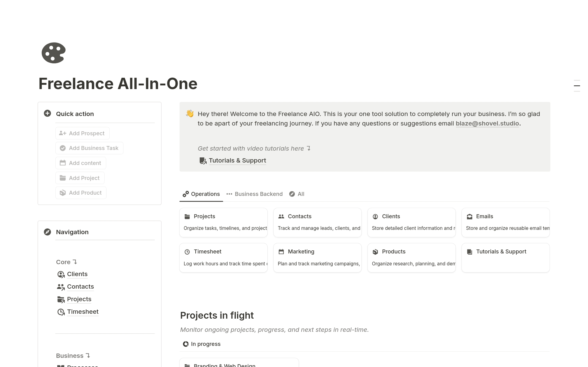Click the Timesheet clock icon in Navigation
The height and width of the screenshot is (367, 588).
pyautogui.click(x=61, y=312)
